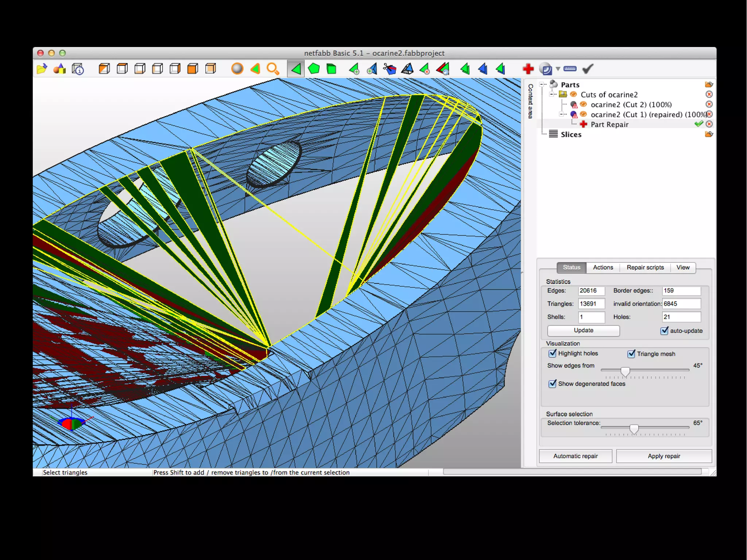Screen dimensions: 747x560
Task: Select the zoom magnifier tool
Action: [x=273, y=69]
